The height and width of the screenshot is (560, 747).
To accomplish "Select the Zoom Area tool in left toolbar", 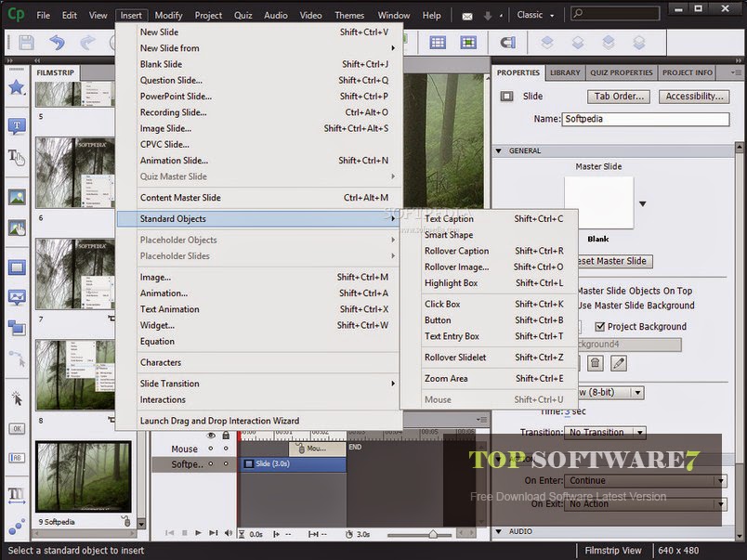I will coord(17,328).
